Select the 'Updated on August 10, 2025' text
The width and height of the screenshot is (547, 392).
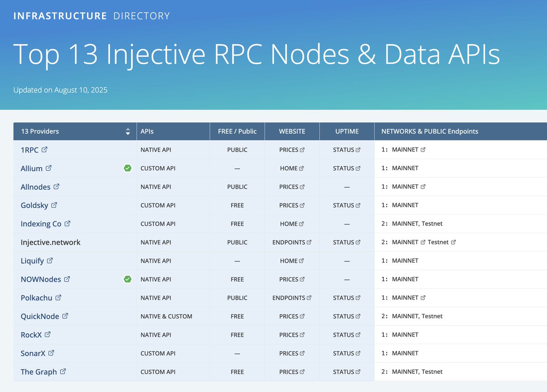[60, 90]
